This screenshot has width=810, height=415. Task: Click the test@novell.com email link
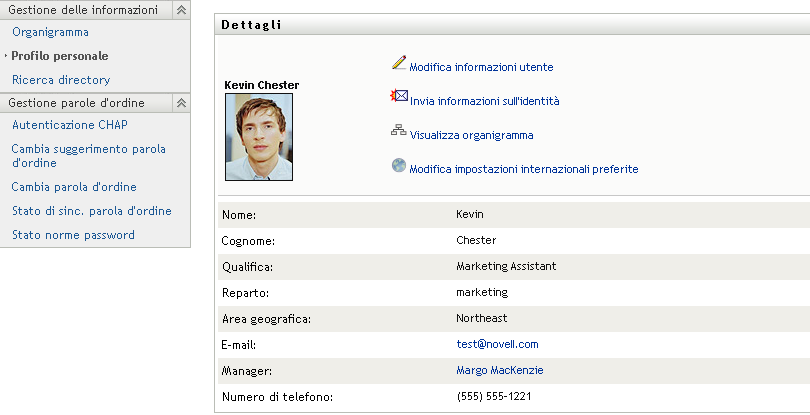(497, 344)
